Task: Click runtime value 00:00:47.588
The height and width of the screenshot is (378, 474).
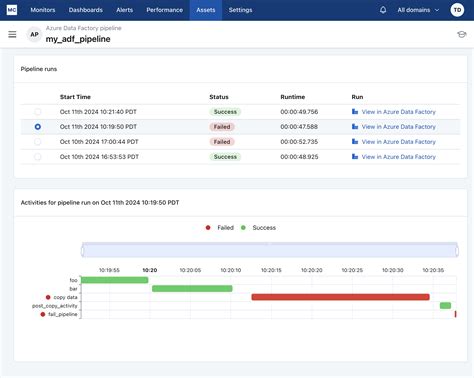Action: pos(299,127)
